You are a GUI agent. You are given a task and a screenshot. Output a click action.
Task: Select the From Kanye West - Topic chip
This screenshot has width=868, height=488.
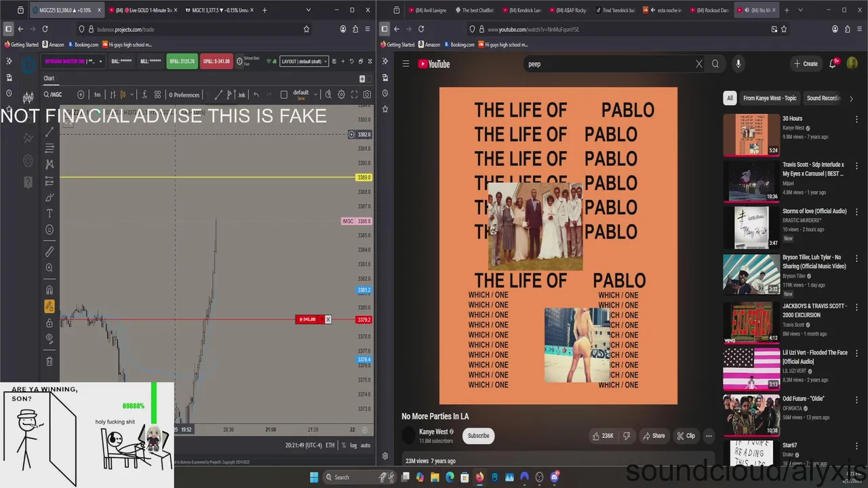770,98
